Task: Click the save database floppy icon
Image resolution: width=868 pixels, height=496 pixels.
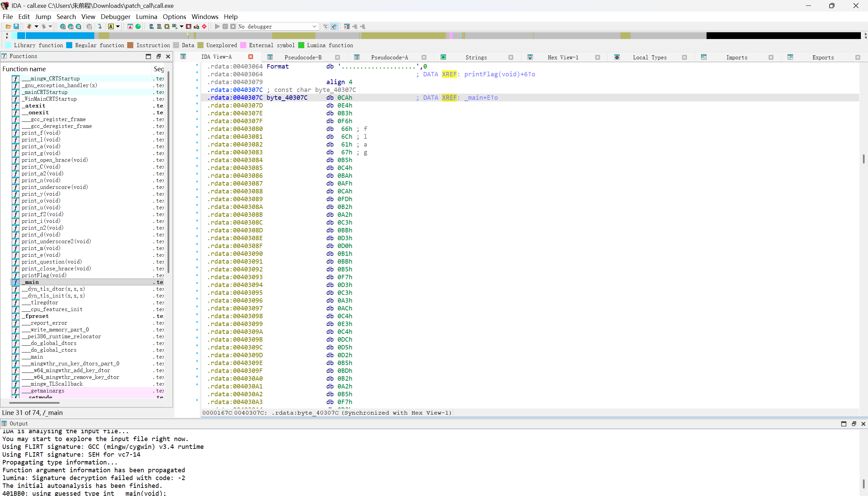Action: coord(16,26)
